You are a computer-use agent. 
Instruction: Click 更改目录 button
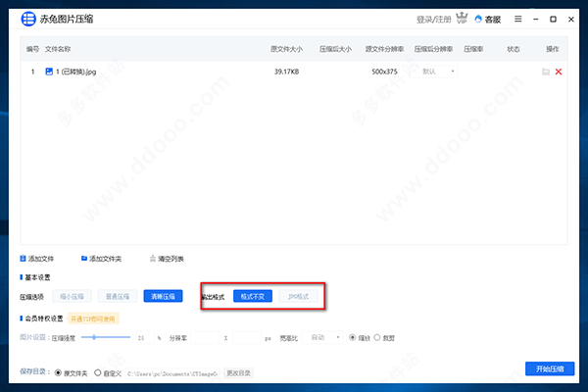tap(238, 373)
